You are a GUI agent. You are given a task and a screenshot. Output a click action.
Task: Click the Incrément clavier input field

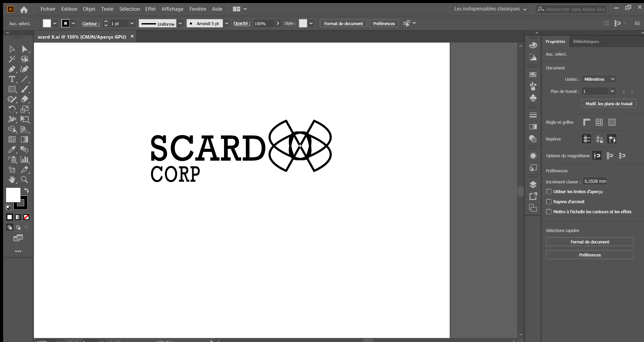click(595, 181)
